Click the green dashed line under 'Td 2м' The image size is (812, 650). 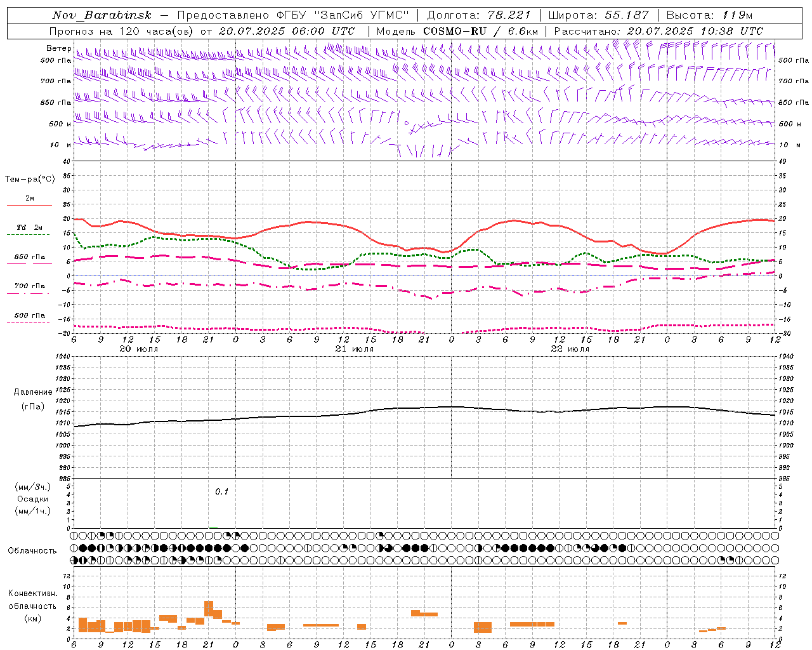point(28,235)
